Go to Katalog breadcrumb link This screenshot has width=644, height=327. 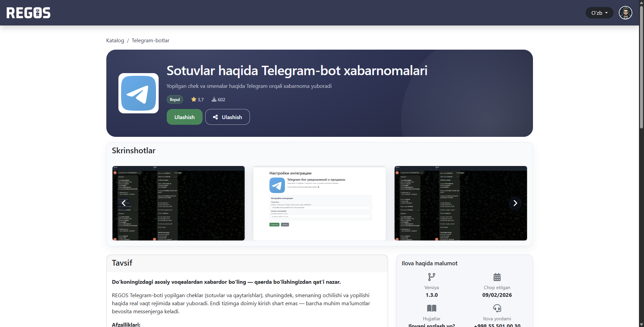click(x=115, y=41)
